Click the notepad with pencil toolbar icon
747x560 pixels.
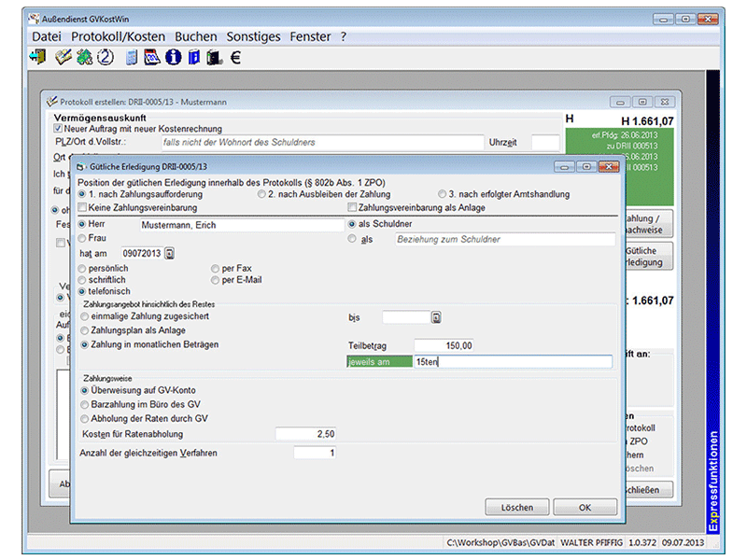63,58
